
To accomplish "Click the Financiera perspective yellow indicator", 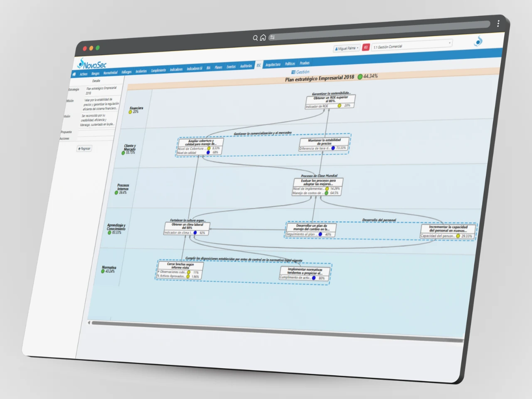I will 130,112.
